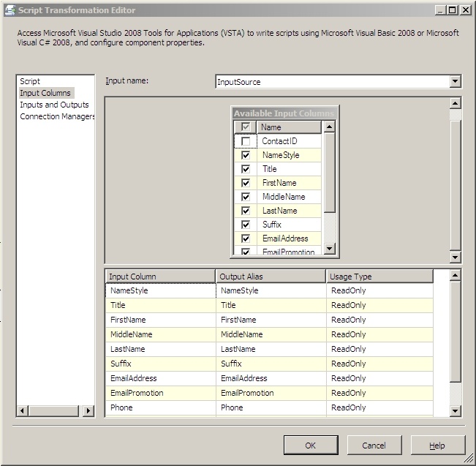Screen dimensions: 476x466
Task: Click the Input Column header in grid
Action: (x=161, y=277)
